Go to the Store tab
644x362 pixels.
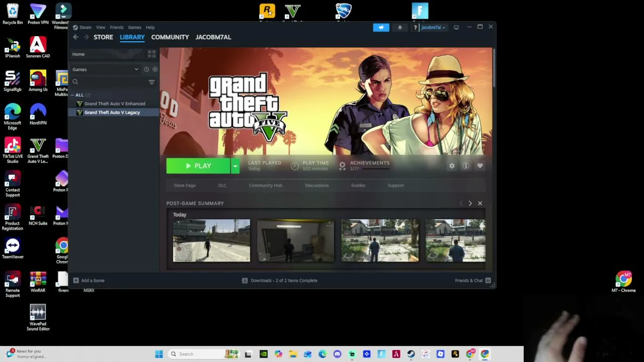pos(103,37)
